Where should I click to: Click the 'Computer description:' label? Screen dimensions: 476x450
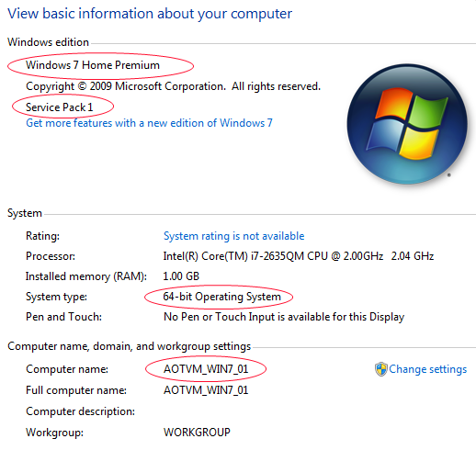coord(80,411)
